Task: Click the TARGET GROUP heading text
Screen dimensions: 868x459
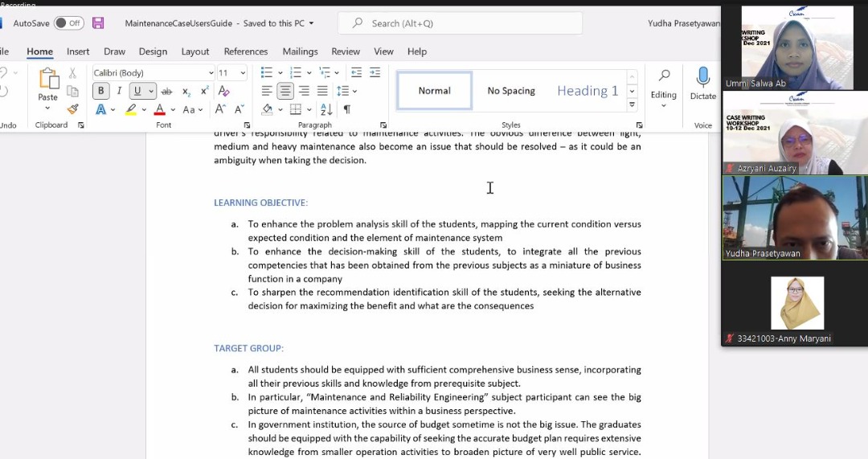Action: (248, 348)
